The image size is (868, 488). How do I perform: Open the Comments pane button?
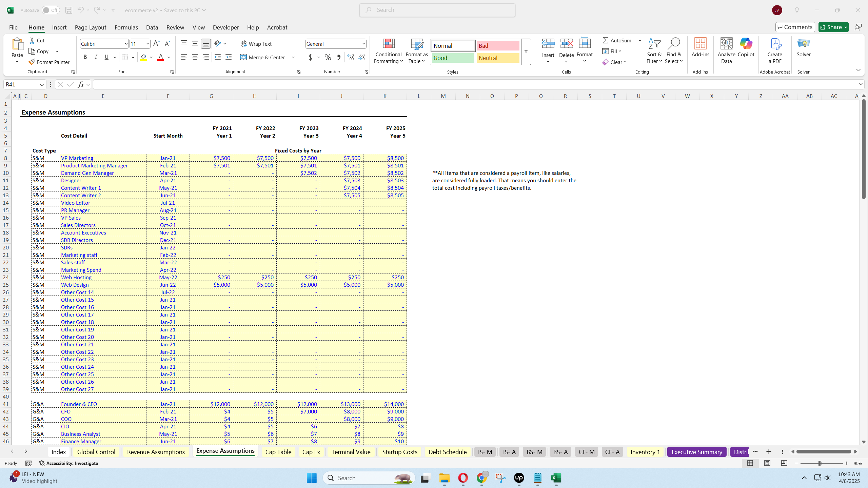pos(795,27)
